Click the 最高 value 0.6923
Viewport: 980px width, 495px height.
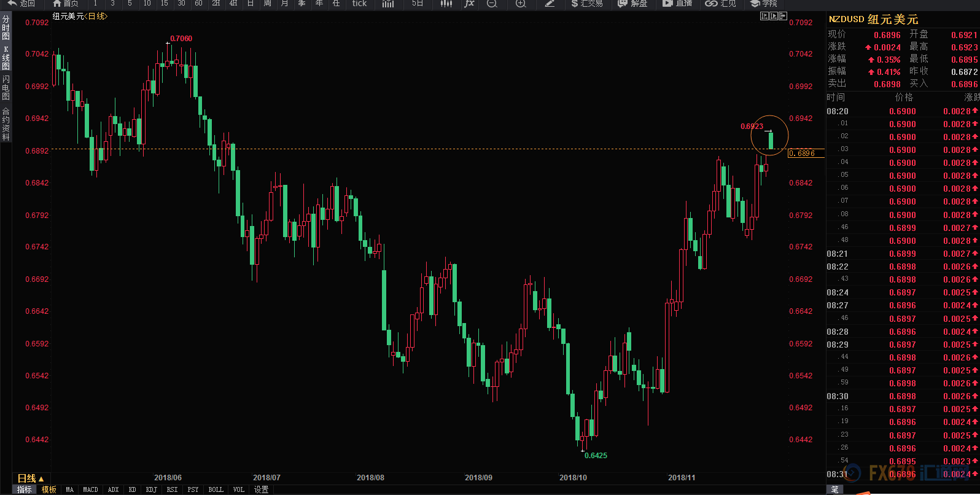[964, 47]
